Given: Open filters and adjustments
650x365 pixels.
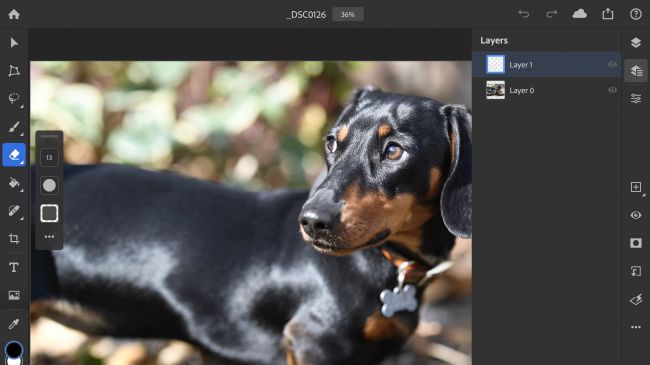Looking at the screenshot, I should (x=636, y=299).
